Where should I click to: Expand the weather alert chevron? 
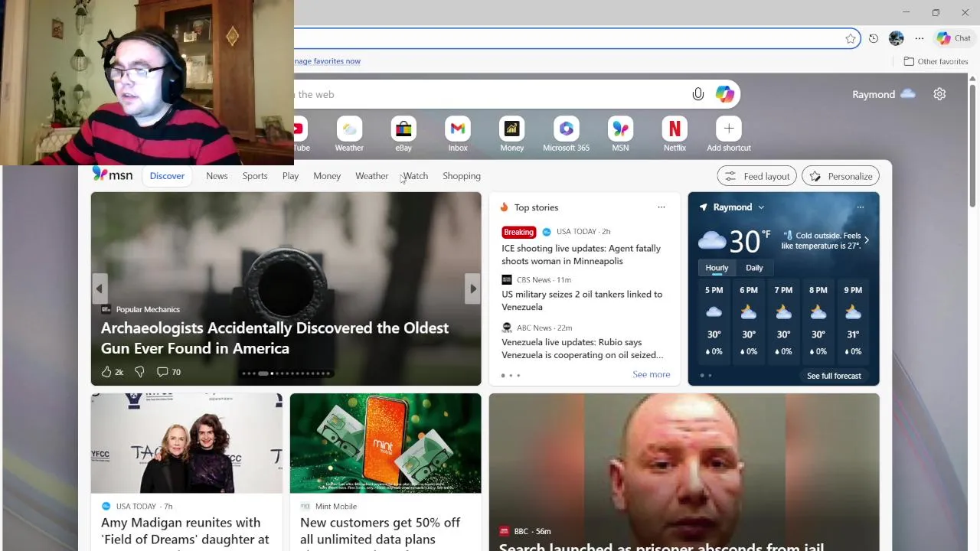click(866, 240)
